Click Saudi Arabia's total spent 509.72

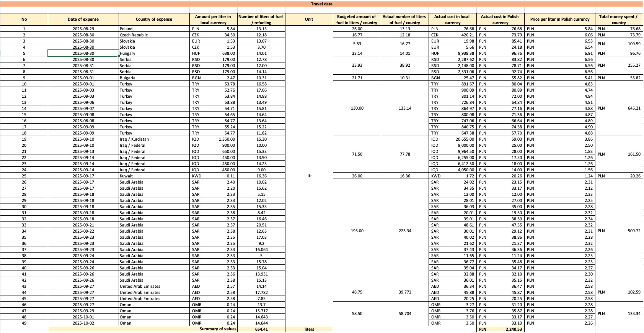[x=634, y=231]
